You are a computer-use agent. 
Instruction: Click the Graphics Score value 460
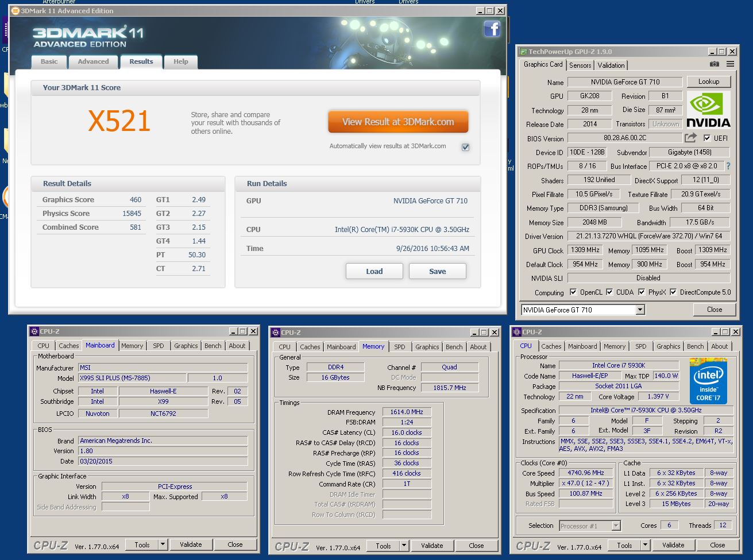coord(136,200)
